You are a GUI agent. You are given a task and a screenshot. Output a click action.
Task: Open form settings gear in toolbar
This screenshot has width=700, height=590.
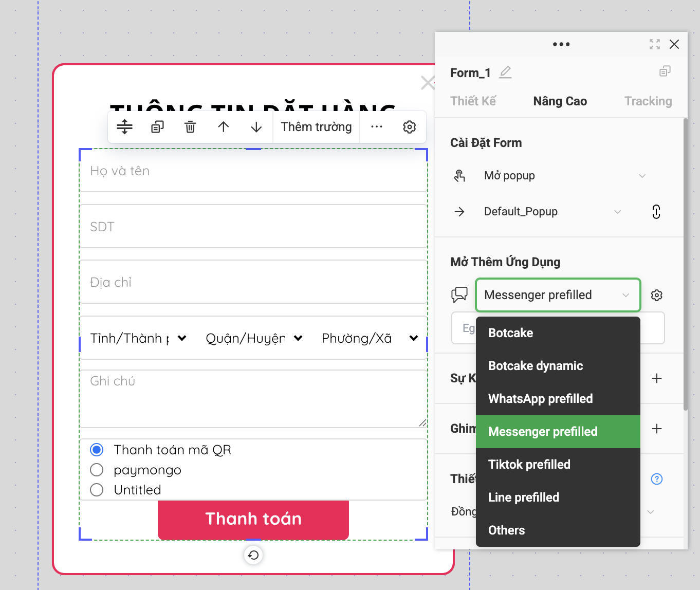(x=409, y=126)
